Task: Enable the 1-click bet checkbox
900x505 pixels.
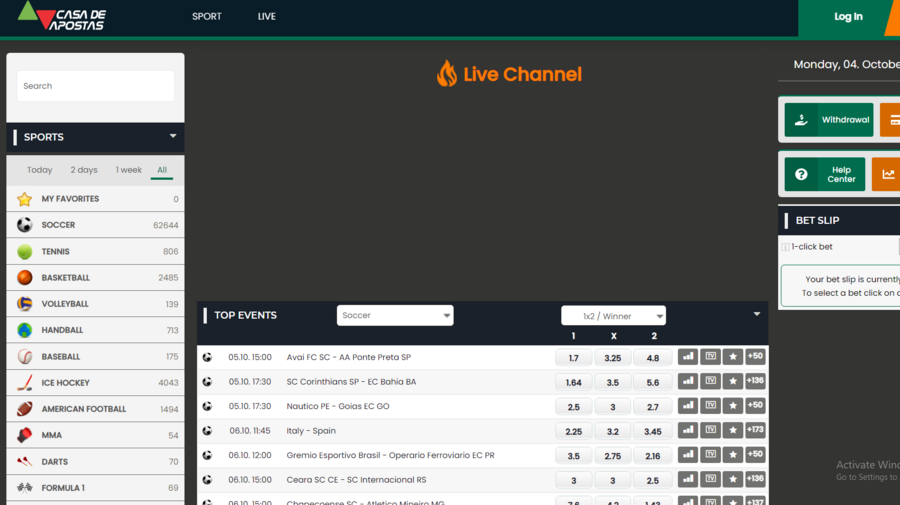Action: click(786, 247)
